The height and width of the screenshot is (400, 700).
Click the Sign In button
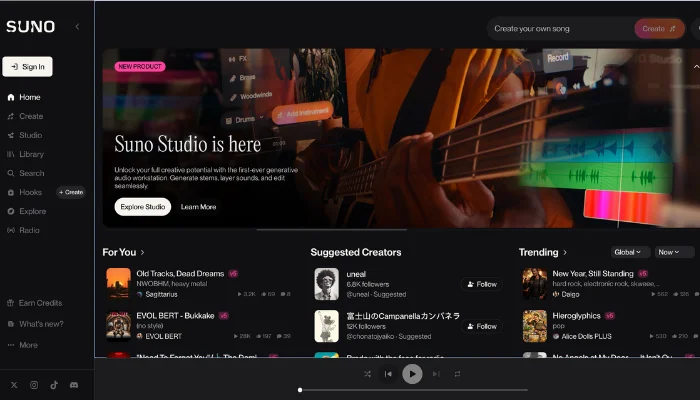[x=27, y=67]
